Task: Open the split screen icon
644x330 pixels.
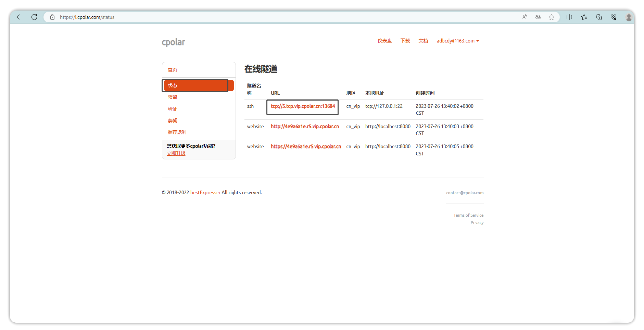Action: pos(569,17)
